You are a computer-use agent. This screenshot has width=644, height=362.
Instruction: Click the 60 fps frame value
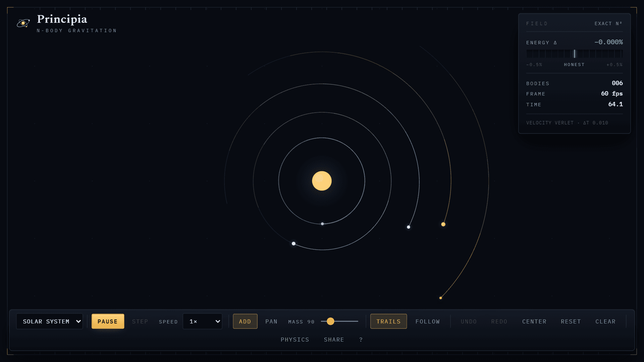click(x=612, y=94)
